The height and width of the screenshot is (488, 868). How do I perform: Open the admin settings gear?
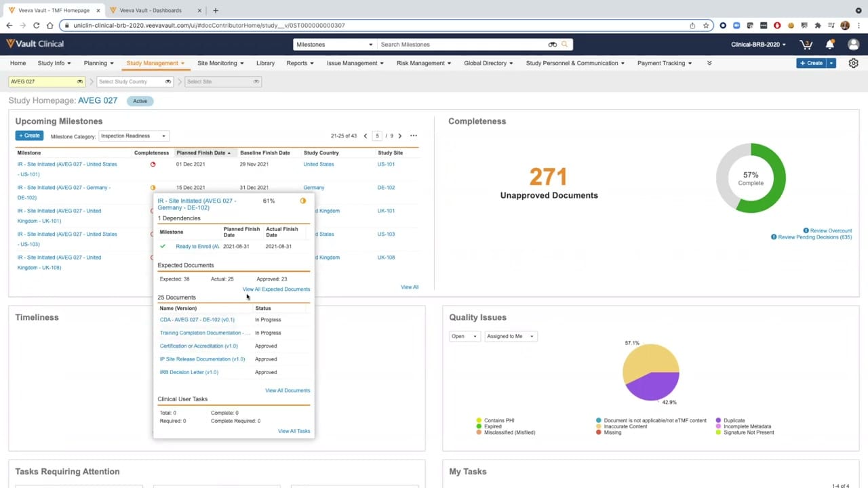[x=853, y=63]
